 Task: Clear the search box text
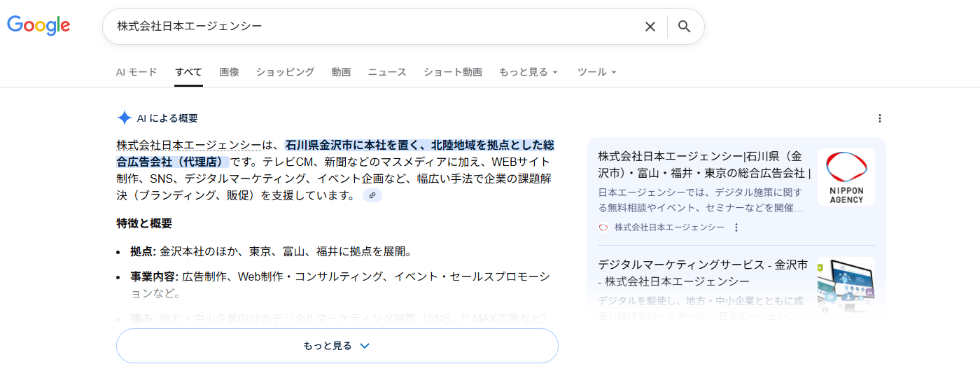point(650,27)
